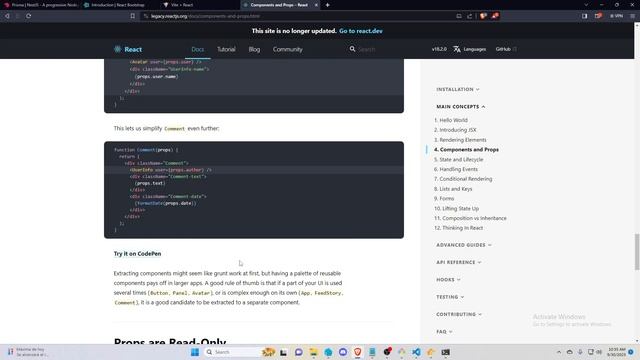
Task: Click the microphone tray icon
Action: tap(580, 352)
